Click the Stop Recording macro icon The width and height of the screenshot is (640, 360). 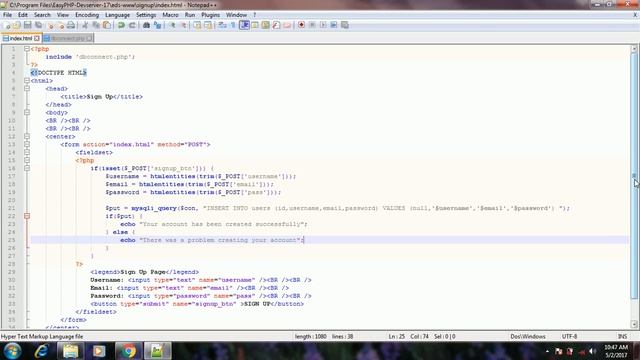(312, 25)
